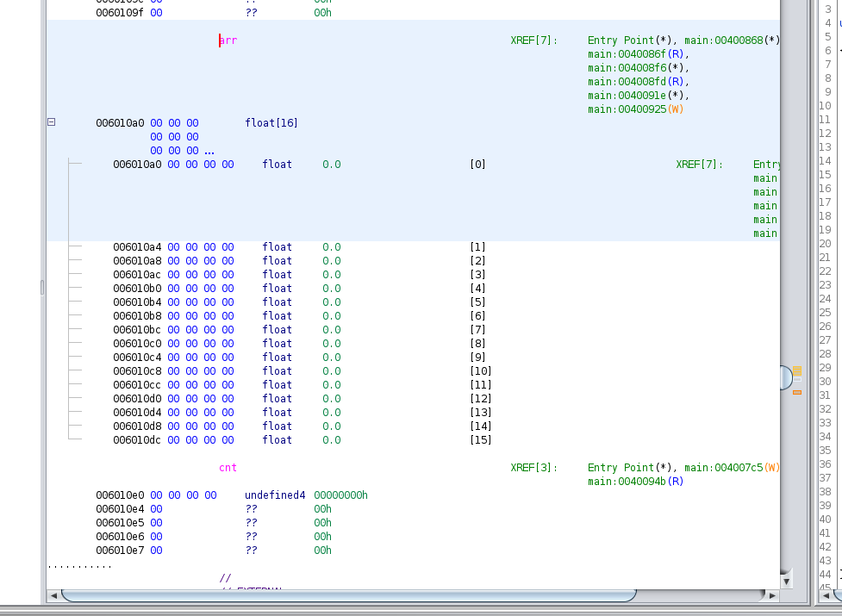The image size is (842, 616).
Task: Select address 006010d8 row
Action: [137, 426]
